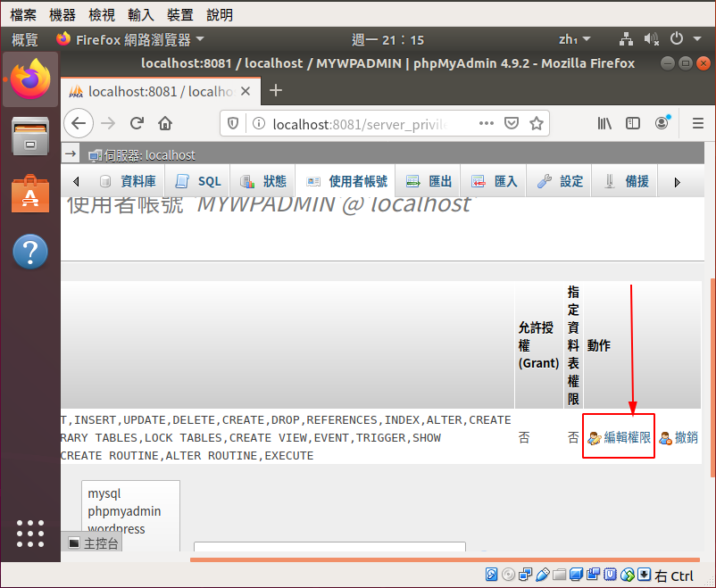Open the Firefox 網路瀏覽器 app menu
Image resolution: width=716 pixels, height=588 pixels.
click(130, 40)
